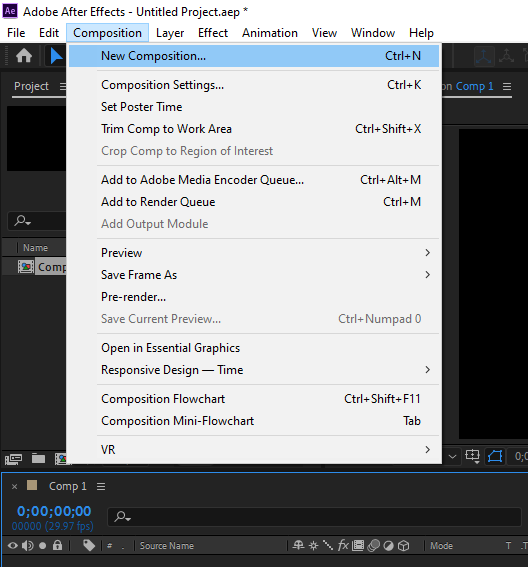Image resolution: width=528 pixels, height=567 pixels.
Task: Open the Help menu
Action: [x=421, y=33]
